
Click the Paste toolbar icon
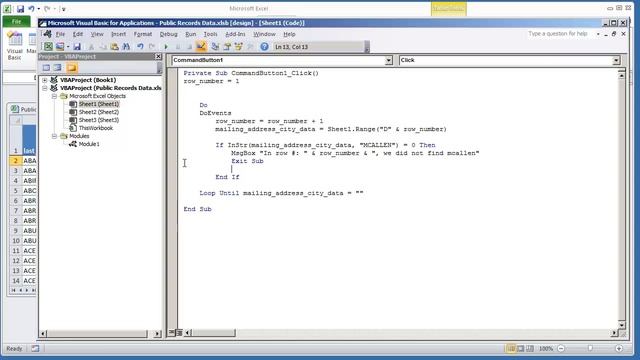[x=114, y=47]
